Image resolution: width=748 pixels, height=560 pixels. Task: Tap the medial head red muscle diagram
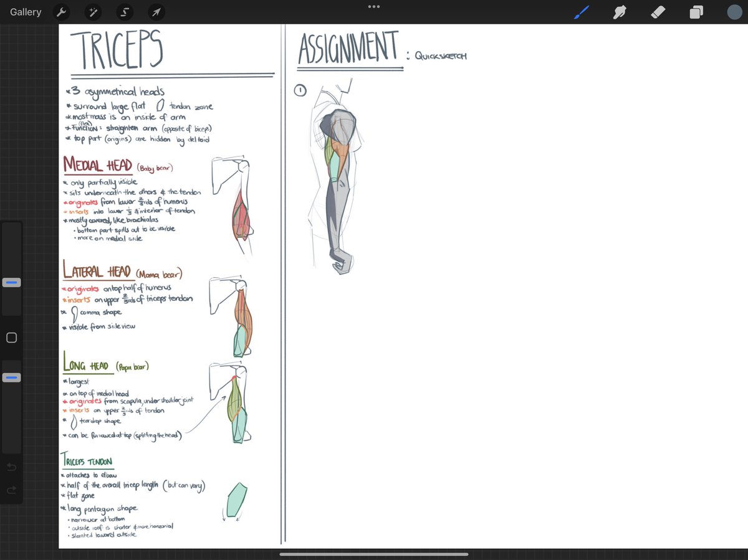[241, 216]
